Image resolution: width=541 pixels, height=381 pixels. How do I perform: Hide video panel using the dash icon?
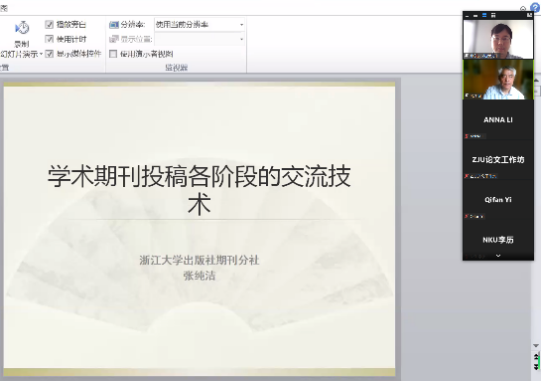pyautogui.click(x=468, y=16)
